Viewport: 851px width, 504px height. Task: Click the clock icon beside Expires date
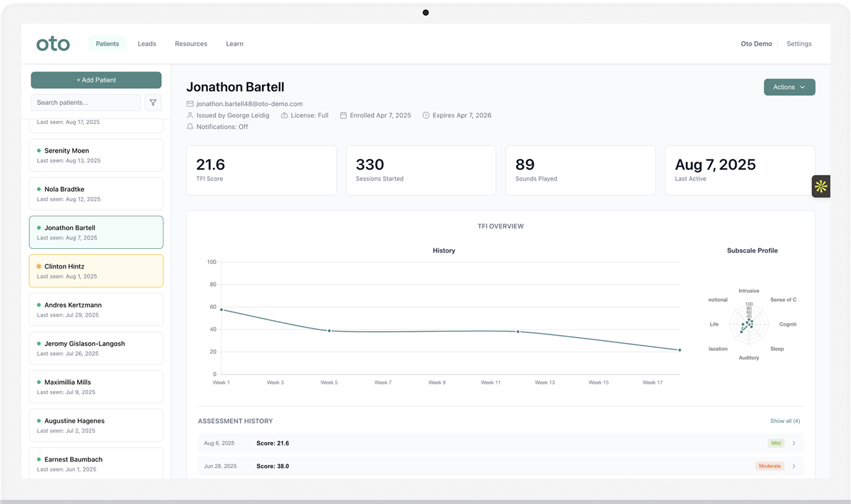(x=426, y=115)
